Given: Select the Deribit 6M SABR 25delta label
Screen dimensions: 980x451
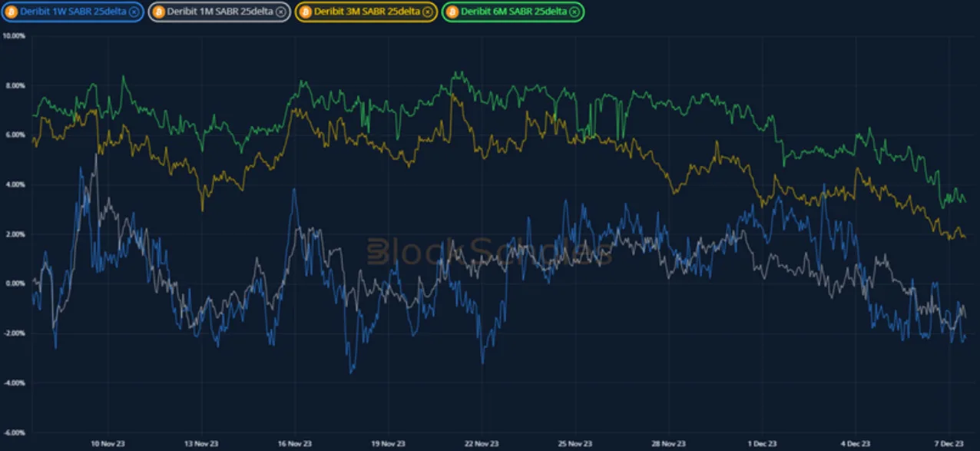Looking at the screenshot, I should pos(514,12).
